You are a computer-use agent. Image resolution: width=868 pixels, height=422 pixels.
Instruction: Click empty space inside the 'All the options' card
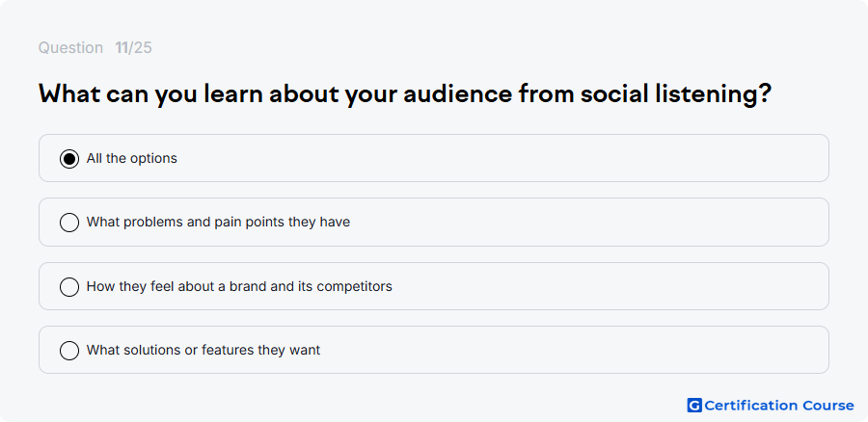coord(499,158)
